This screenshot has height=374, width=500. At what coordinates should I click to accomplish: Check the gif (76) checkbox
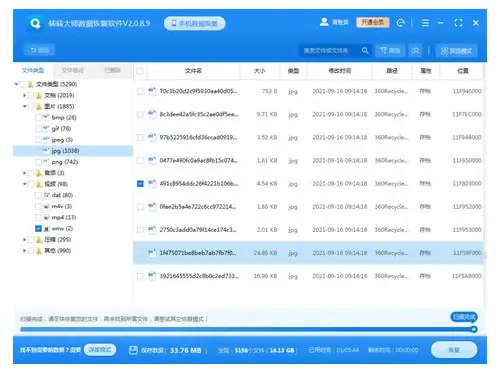click(38, 128)
